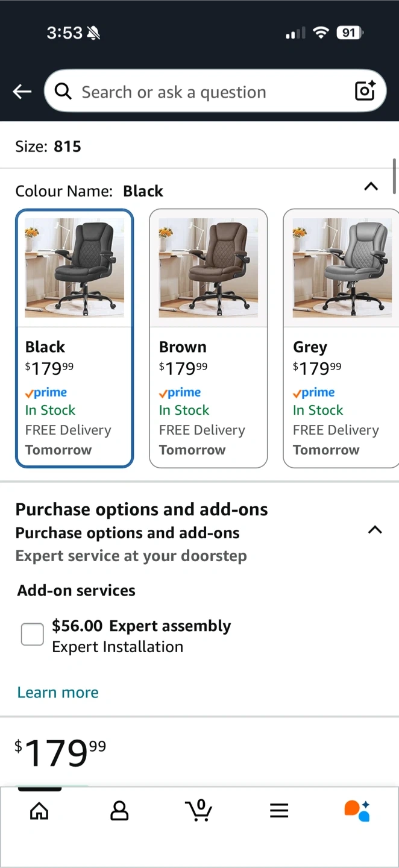Open the hamburger menu icon
399x868 pixels.
[x=279, y=811]
